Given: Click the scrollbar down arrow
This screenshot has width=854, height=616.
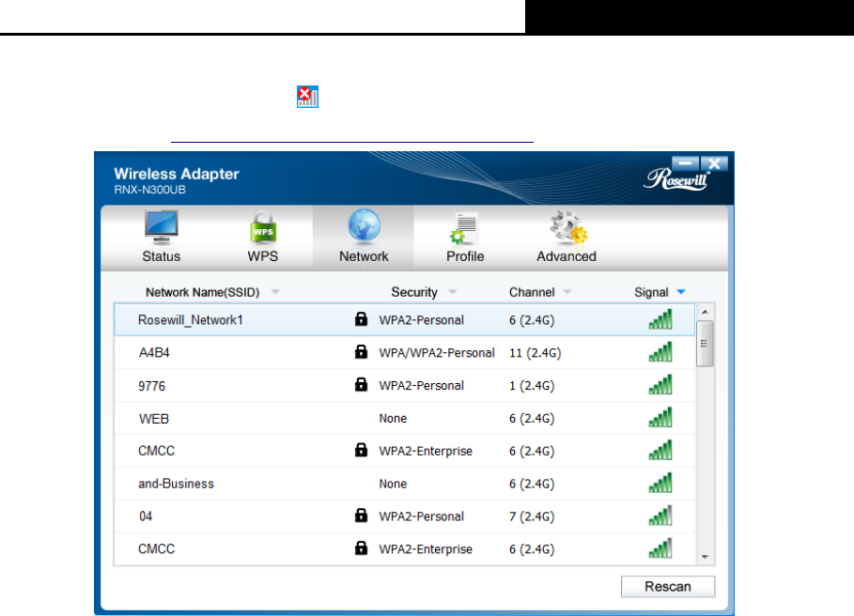Looking at the screenshot, I should pyautogui.click(x=705, y=557).
